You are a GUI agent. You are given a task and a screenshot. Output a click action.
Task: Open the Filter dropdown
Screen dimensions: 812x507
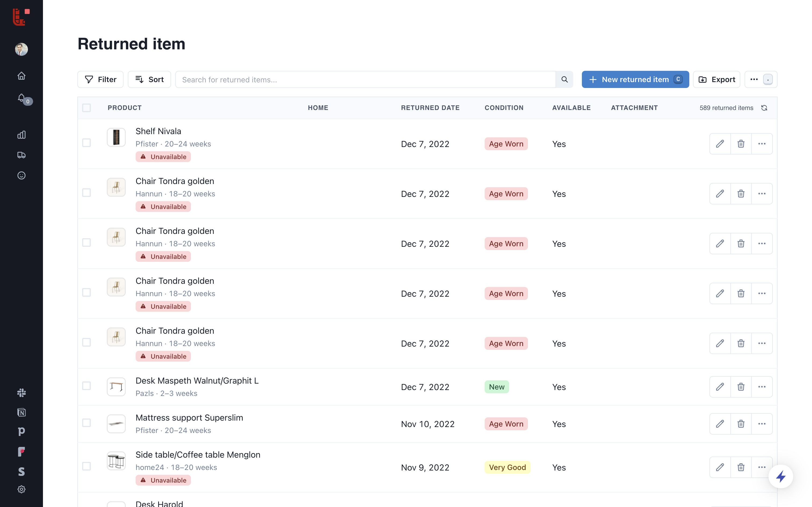100,79
